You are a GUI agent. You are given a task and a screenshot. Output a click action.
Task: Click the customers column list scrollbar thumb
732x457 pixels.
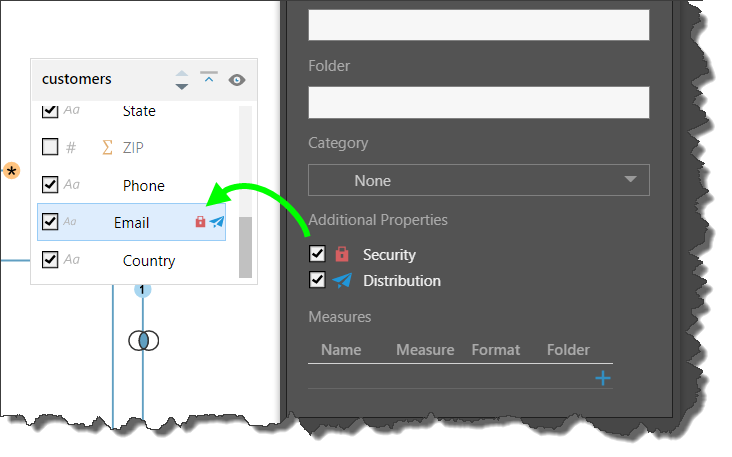pyautogui.click(x=245, y=247)
